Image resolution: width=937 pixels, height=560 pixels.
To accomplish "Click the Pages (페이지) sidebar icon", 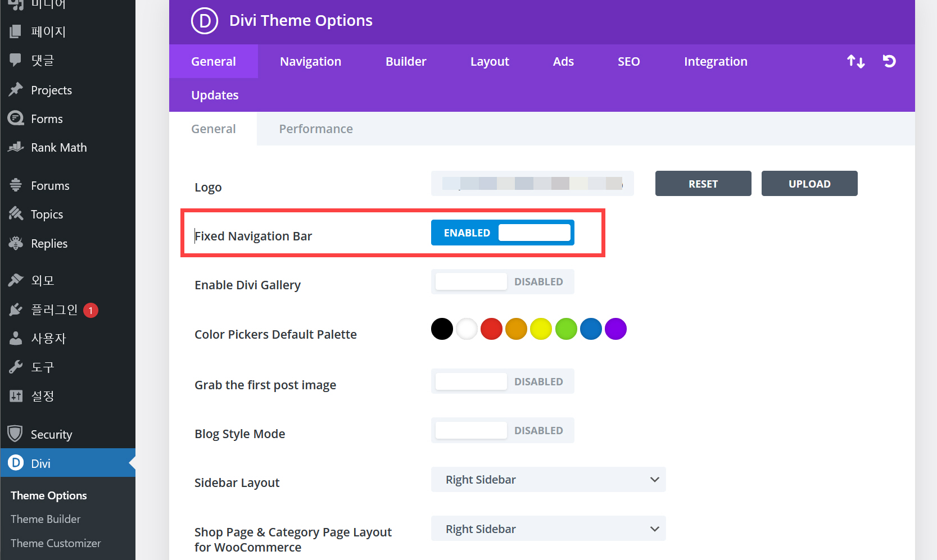I will coord(16,31).
